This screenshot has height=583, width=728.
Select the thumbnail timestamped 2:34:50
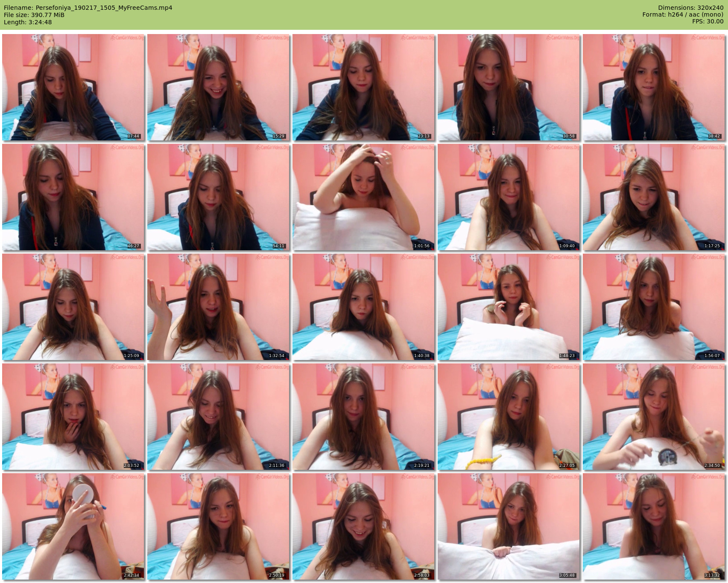pyautogui.click(x=654, y=417)
